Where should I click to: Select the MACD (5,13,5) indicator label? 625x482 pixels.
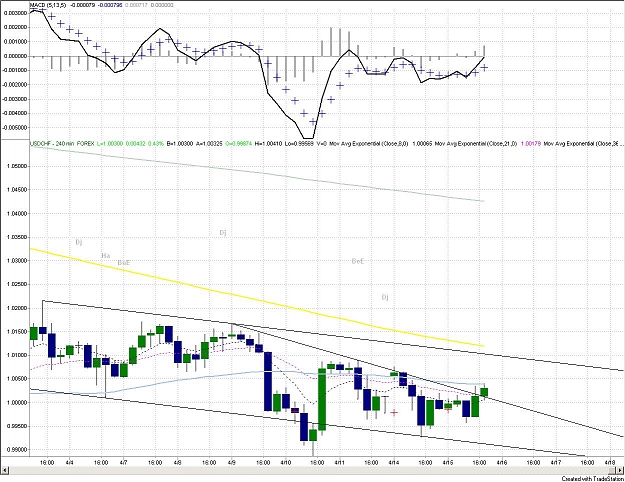pyautogui.click(x=49, y=5)
